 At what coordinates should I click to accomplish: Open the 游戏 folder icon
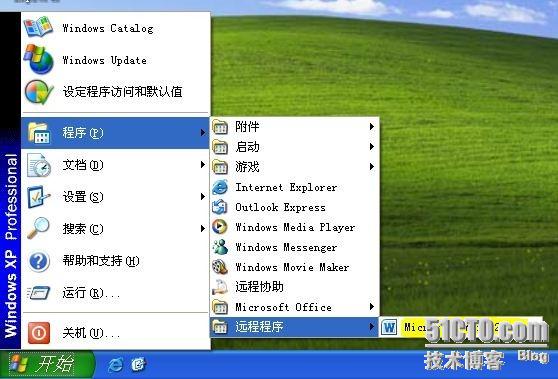pos(220,167)
